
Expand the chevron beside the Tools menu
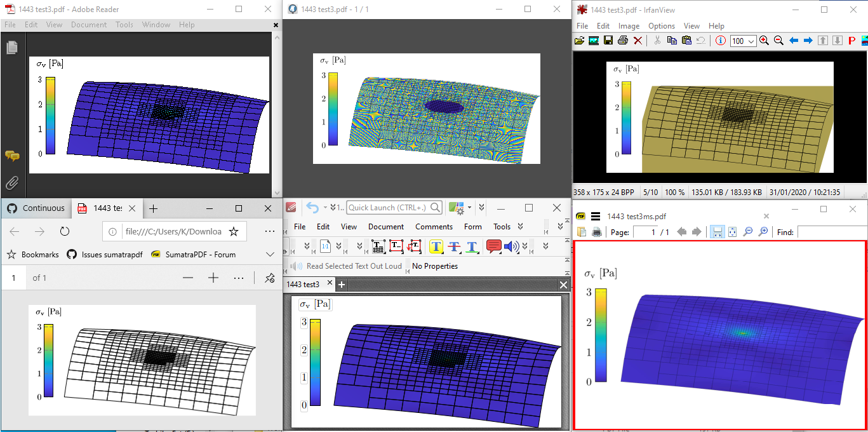pos(523,226)
